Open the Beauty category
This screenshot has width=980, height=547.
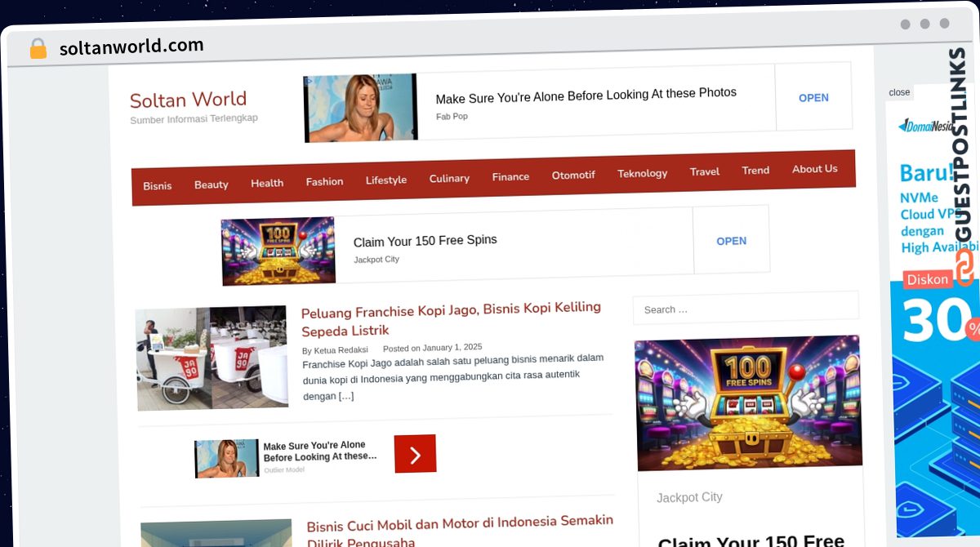pos(212,185)
